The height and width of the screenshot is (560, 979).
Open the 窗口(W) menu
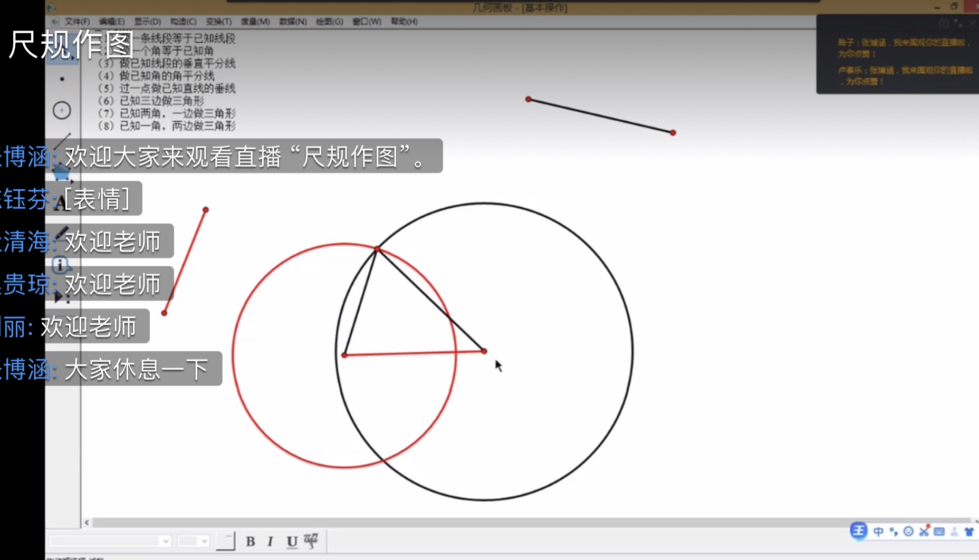point(367,22)
